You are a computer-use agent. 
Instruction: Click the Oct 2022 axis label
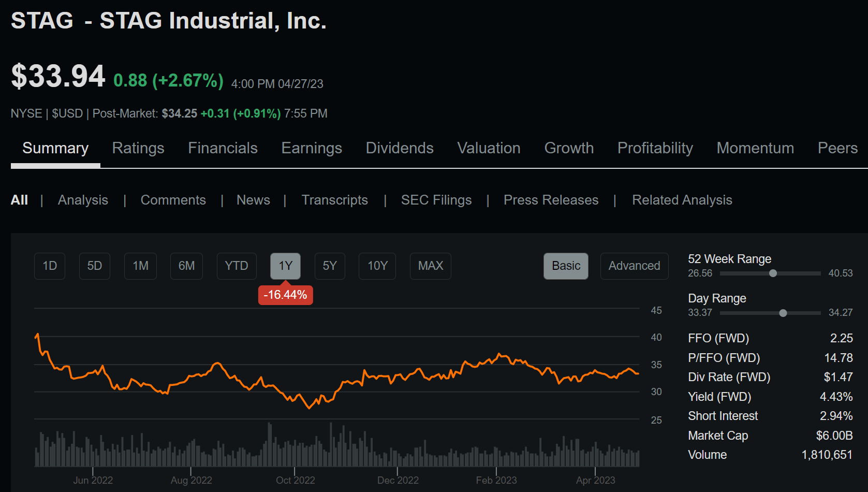coord(295,480)
